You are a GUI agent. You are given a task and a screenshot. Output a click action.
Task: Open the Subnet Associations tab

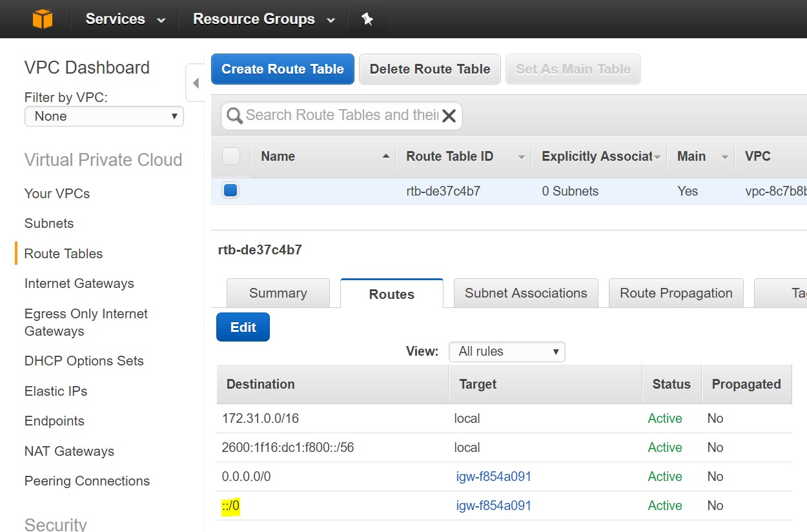[x=526, y=293]
